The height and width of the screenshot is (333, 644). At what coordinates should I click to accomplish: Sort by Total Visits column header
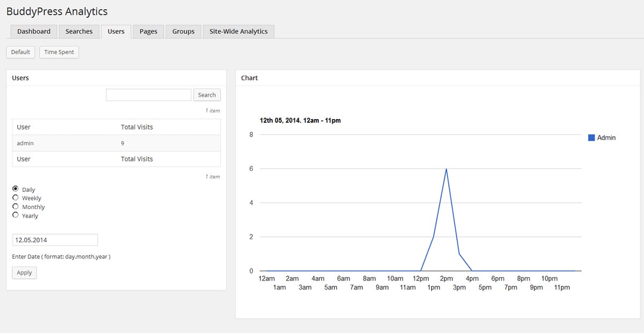click(137, 127)
